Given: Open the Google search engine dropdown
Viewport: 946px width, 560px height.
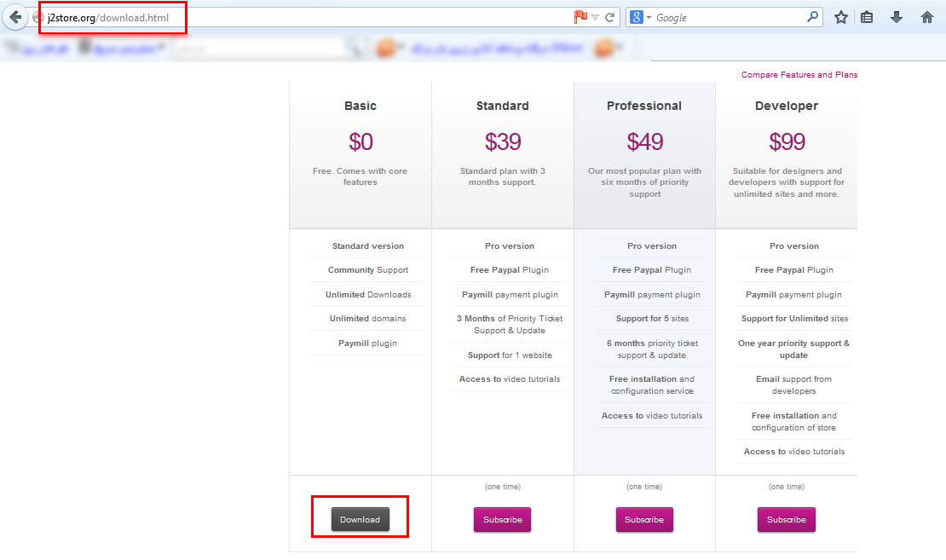Looking at the screenshot, I should coord(639,17).
